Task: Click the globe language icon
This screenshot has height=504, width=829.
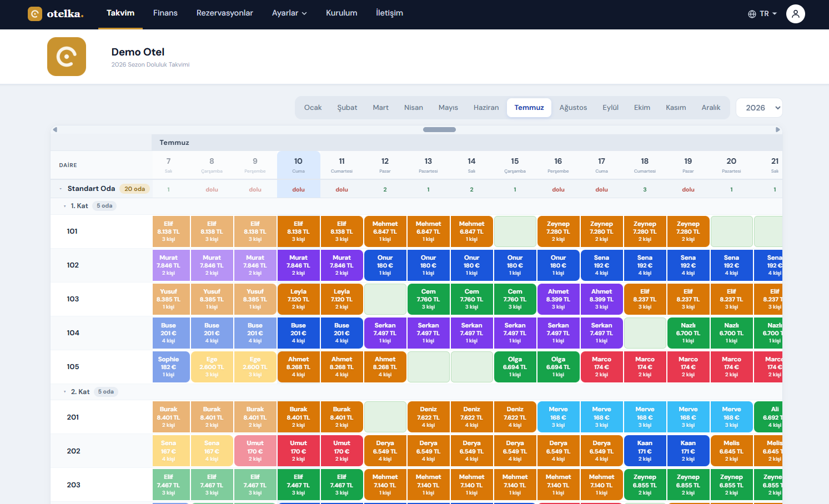Action: pos(752,14)
